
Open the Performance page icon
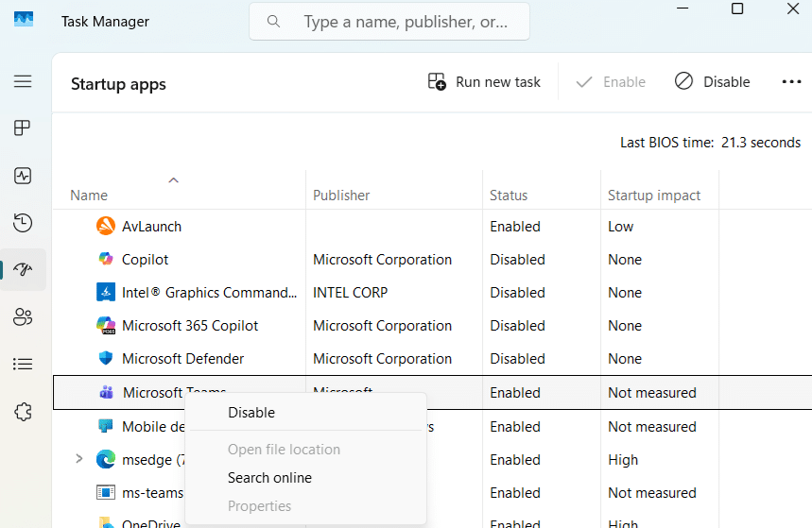coord(23,176)
